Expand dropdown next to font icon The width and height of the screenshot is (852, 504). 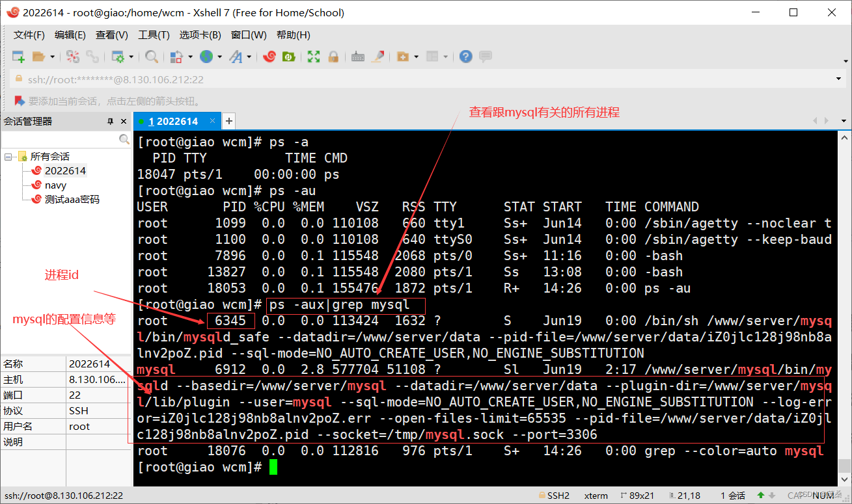(x=249, y=57)
